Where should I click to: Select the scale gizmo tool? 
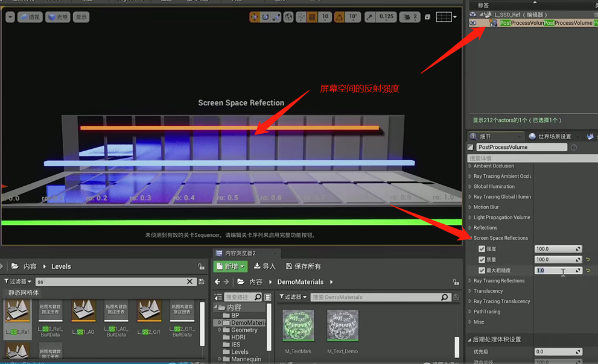[x=276, y=17]
